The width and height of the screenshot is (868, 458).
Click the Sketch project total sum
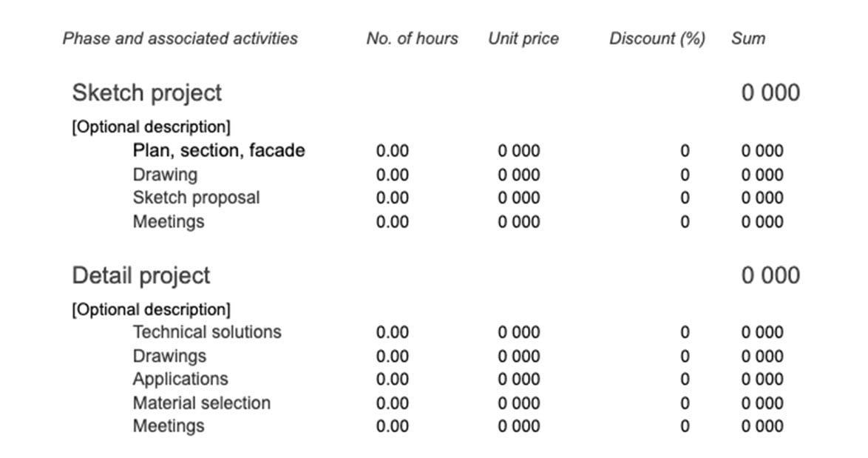770,93
